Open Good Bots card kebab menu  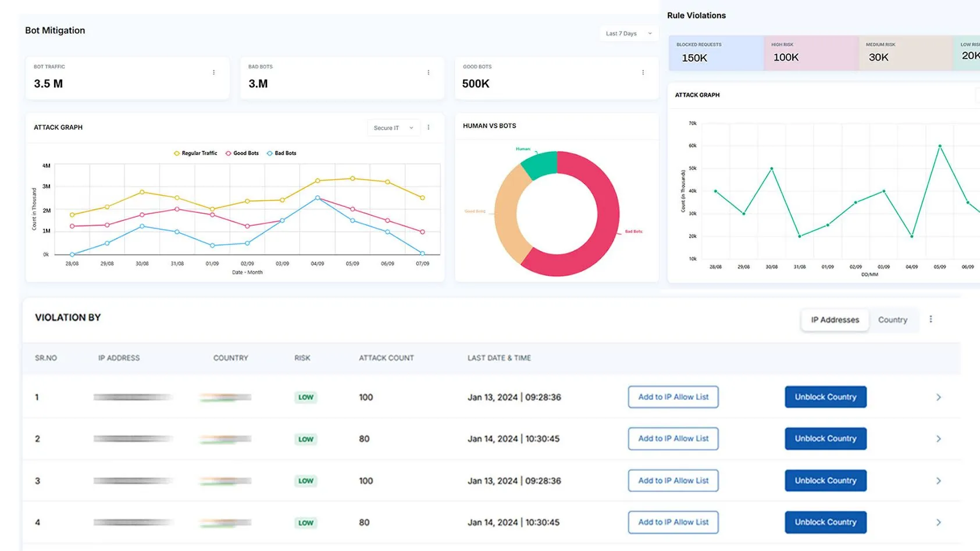643,73
